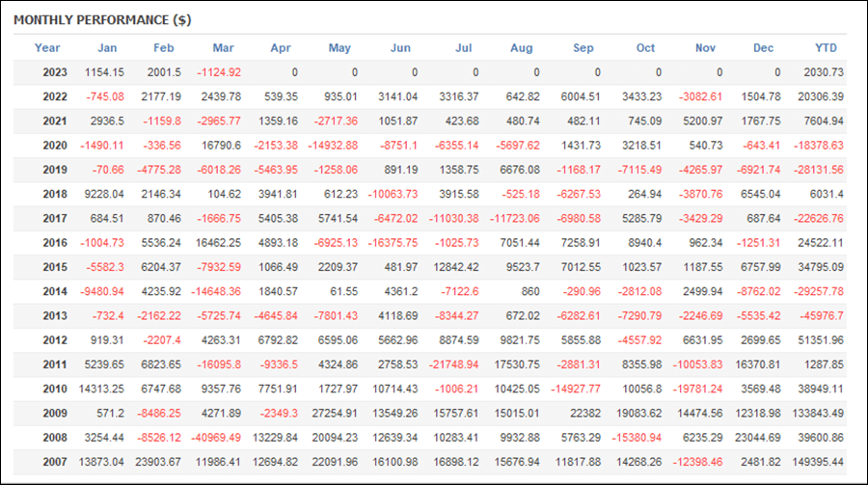Image resolution: width=868 pixels, height=485 pixels.
Task: Click the 2016 March value 16462.25
Action: 218,243
